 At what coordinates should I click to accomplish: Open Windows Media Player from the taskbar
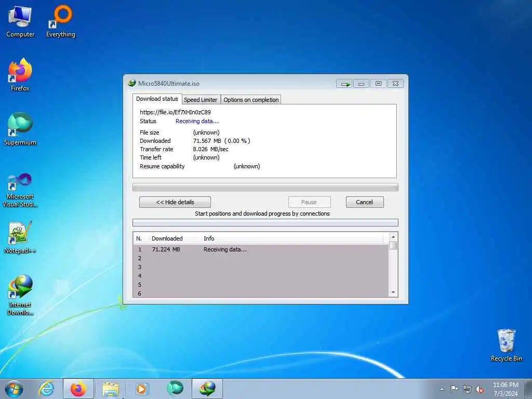pyautogui.click(x=141, y=389)
